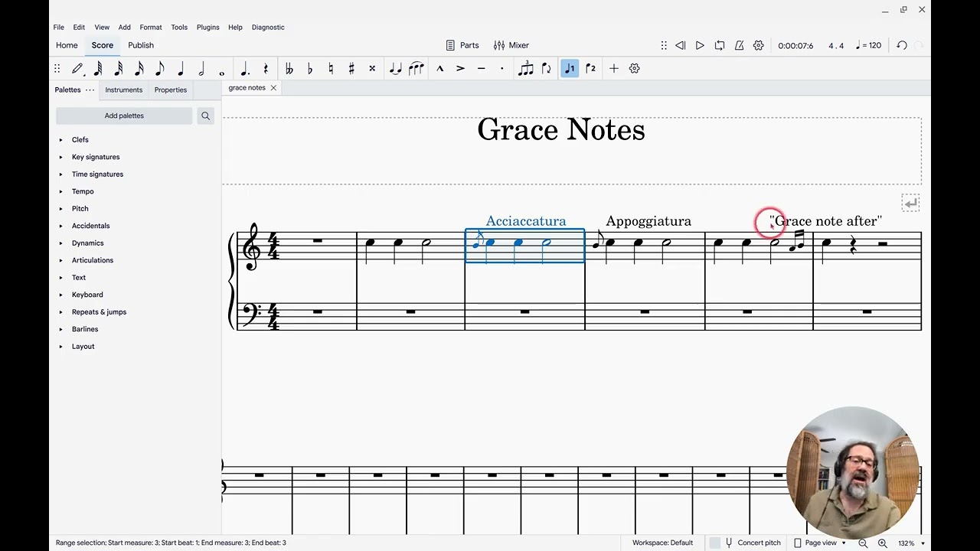This screenshot has height=551, width=980.
Task: Add element with toolbar plus icon
Action: (x=613, y=69)
